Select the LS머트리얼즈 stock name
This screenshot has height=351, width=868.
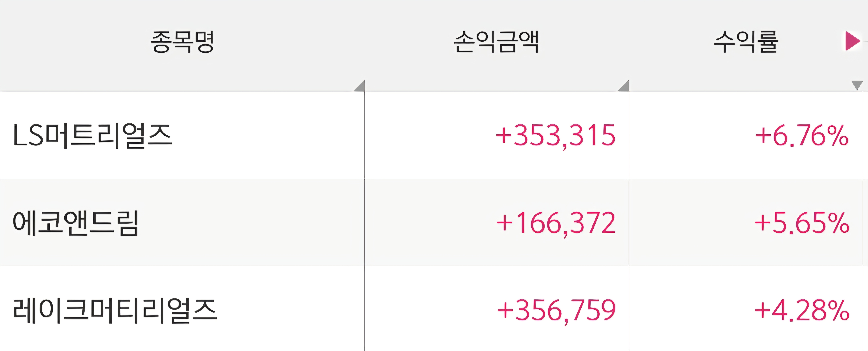point(92,135)
